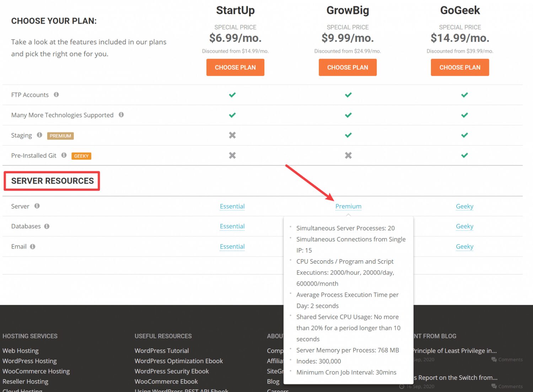The height and width of the screenshot is (392, 533).
Task: Click Simultaneous Server Processes: 20 tooltip line
Action: (345, 228)
